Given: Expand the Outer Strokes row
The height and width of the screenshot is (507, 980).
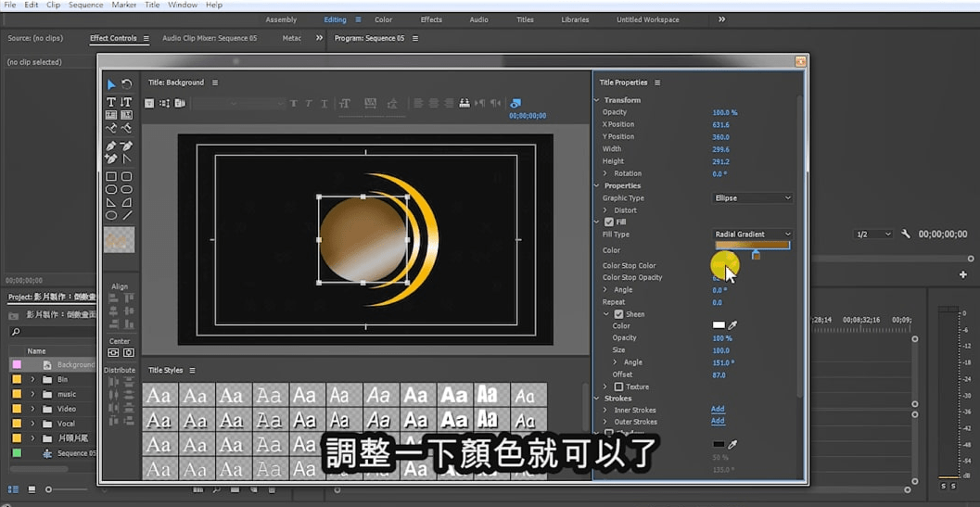Looking at the screenshot, I should click(x=605, y=422).
